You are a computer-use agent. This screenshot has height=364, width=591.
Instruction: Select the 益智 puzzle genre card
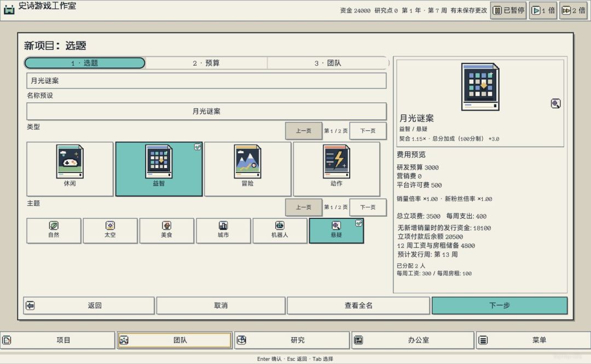coord(159,169)
